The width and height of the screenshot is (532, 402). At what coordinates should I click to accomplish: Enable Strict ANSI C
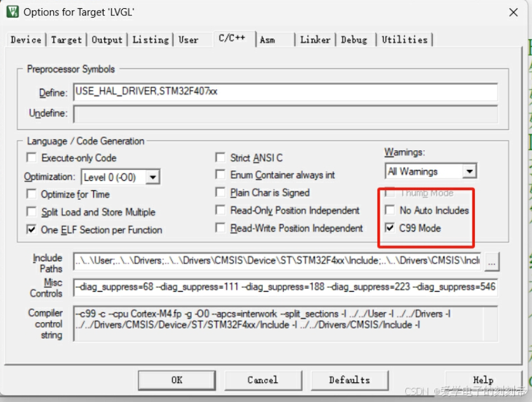coord(220,158)
